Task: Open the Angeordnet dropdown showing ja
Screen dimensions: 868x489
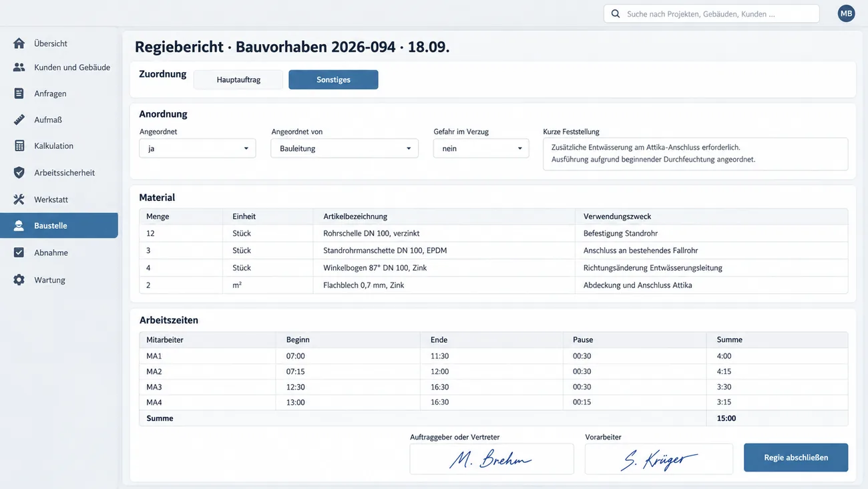Action: click(x=197, y=148)
